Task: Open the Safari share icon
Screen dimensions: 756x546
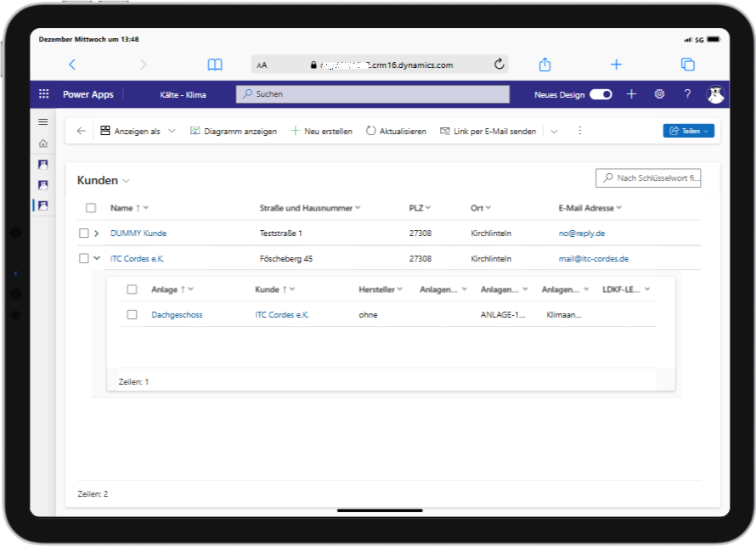Action: pos(545,65)
